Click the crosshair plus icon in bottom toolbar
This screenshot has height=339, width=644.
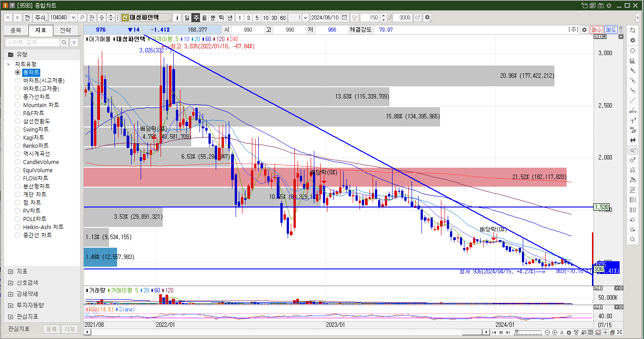click(605, 332)
